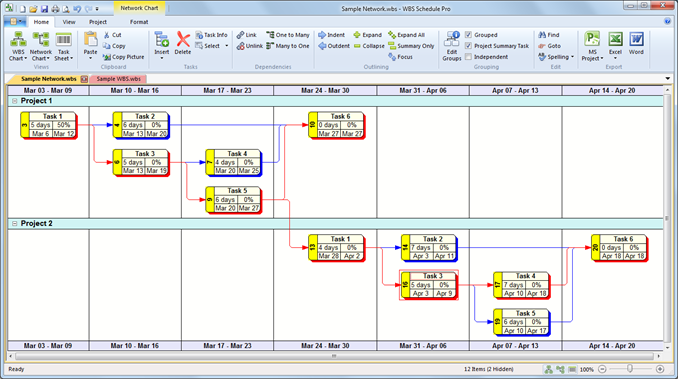Open the Spelling dropdown arrow
The width and height of the screenshot is (678, 379).
pyautogui.click(x=572, y=57)
